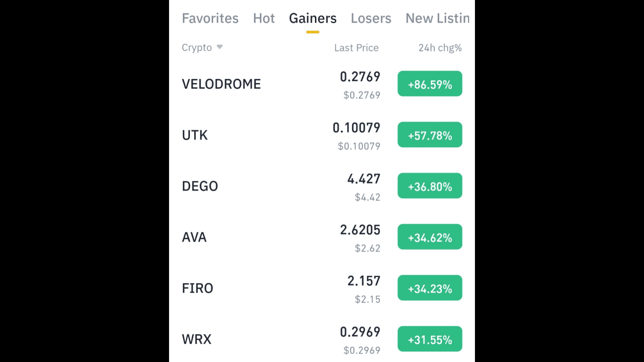The image size is (644, 362).
Task: Select the UTK coin row
Action: (195, 135)
